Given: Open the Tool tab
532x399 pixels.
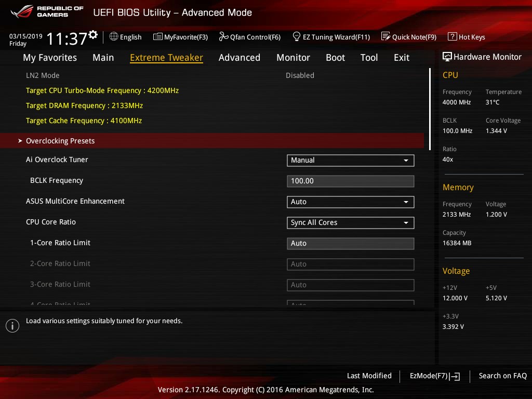Looking at the screenshot, I should click(369, 57).
